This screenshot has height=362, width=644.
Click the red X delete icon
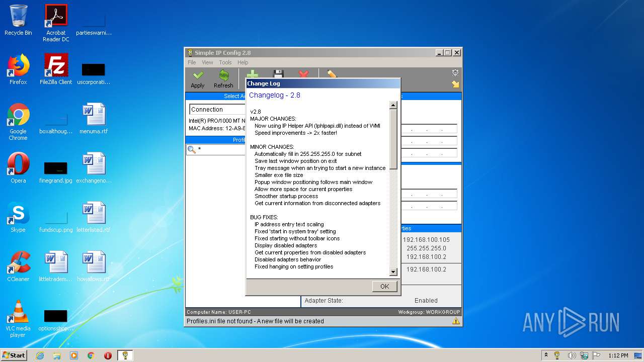[303, 74]
